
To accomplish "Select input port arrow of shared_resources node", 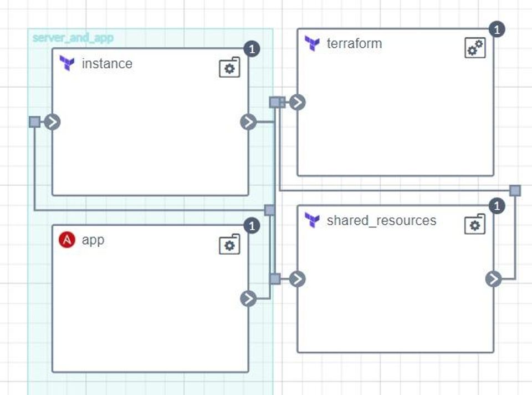I will pyautogui.click(x=298, y=279).
